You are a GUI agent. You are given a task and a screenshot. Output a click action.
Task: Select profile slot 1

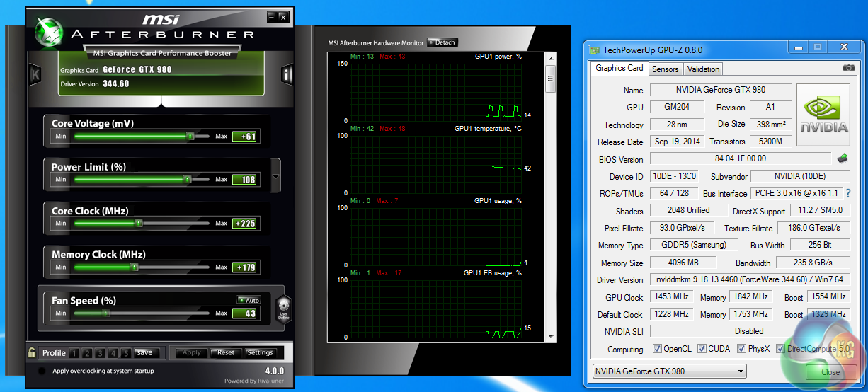[x=75, y=353]
